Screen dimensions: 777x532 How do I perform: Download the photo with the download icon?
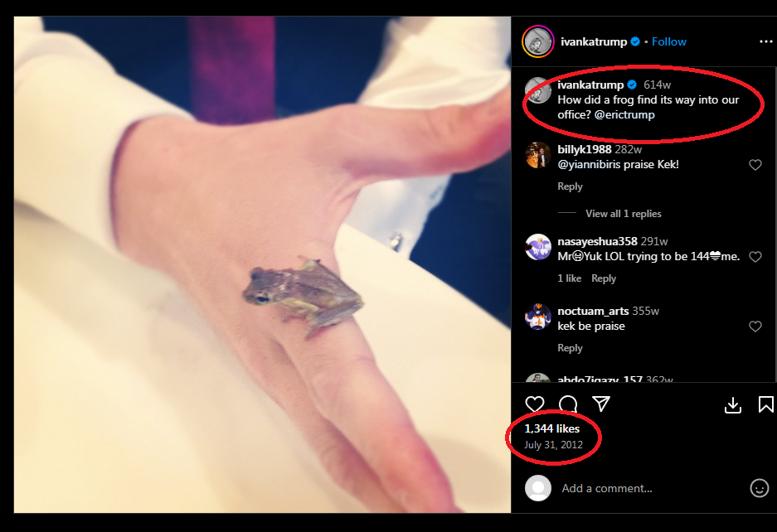[x=733, y=404]
